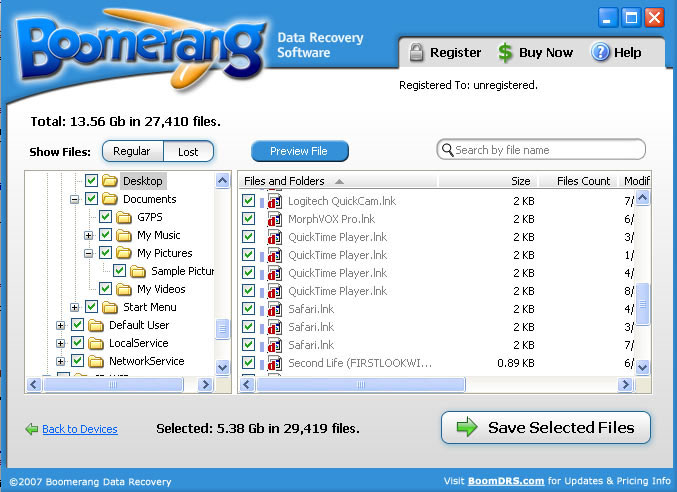Image resolution: width=677 pixels, height=492 pixels.
Task: Click the green arrow beside Back to Devices
Action: tap(32, 429)
